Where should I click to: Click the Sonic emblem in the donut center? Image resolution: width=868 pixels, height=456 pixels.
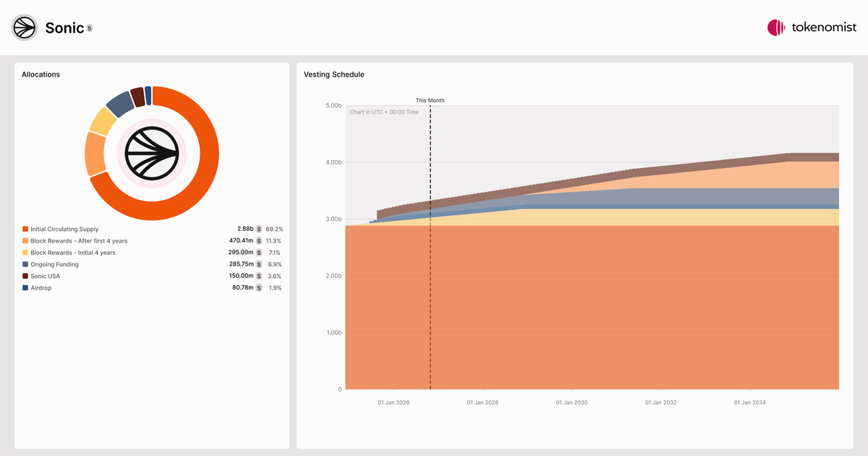point(152,153)
